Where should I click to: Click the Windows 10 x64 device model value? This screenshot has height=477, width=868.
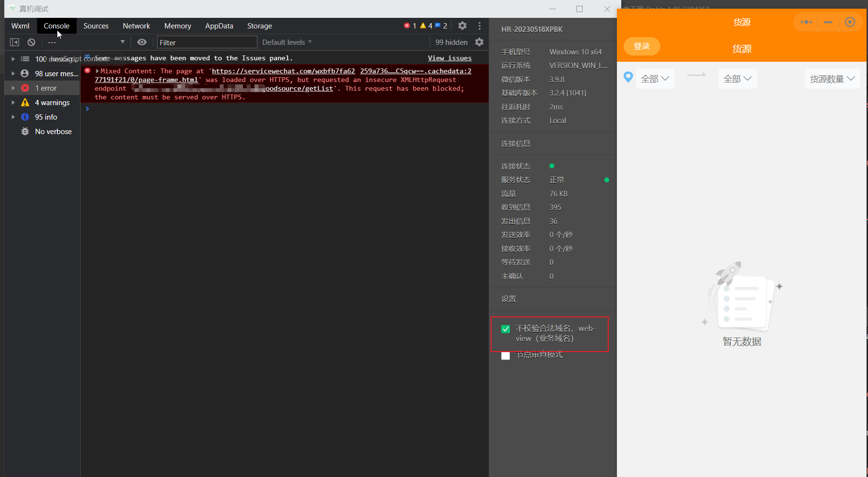575,52
